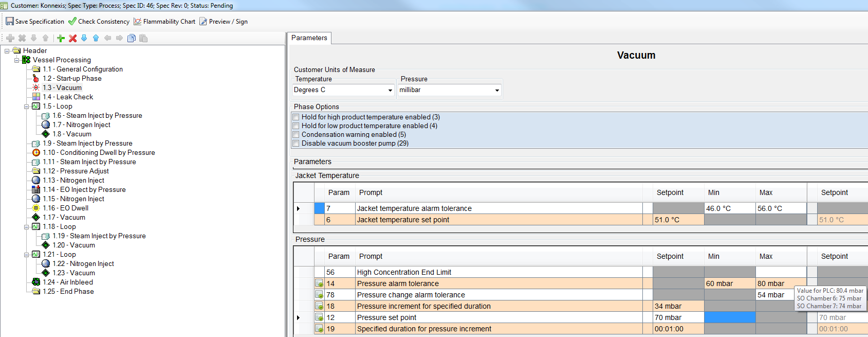This screenshot has height=337, width=868.
Task: Check Disable vacuum booster pump option
Action: [296, 144]
